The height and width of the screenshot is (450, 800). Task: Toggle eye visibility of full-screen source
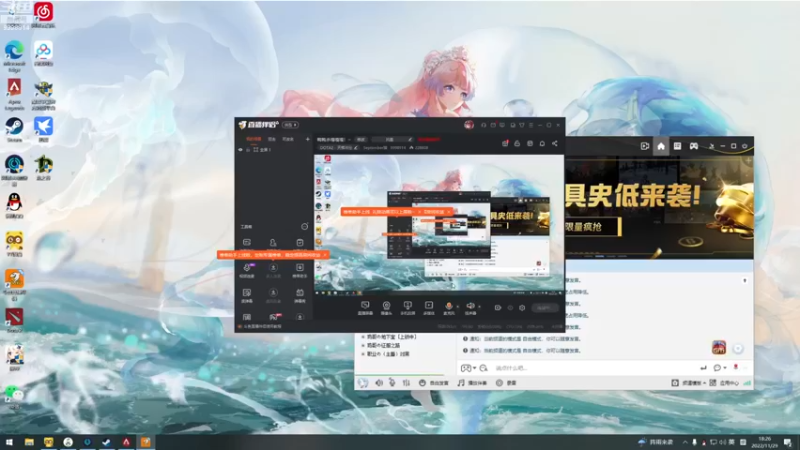coord(240,150)
